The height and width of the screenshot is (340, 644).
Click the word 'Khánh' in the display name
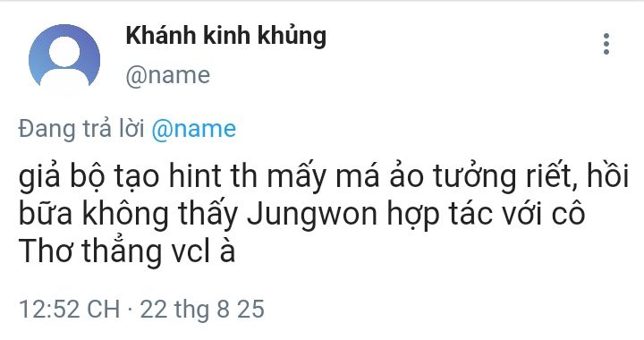click(x=161, y=35)
